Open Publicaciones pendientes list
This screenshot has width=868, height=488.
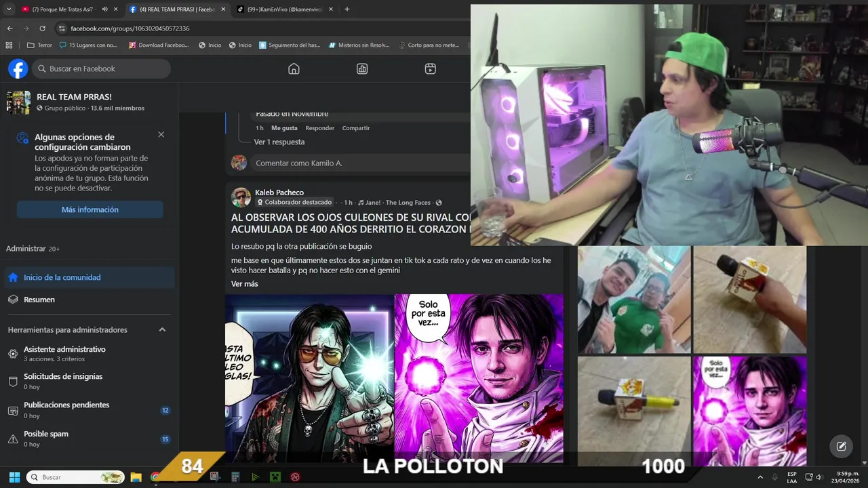tap(90, 410)
